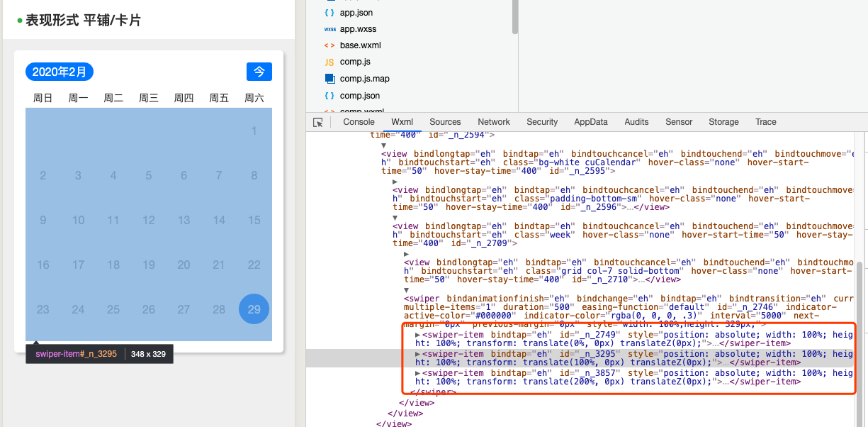This screenshot has height=427, width=868.
Task: Open comp.js.map in the file tree
Action: [365, 79]
